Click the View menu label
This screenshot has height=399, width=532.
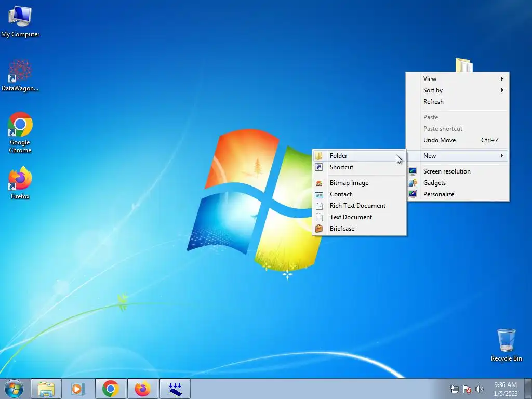coord(430,79)
